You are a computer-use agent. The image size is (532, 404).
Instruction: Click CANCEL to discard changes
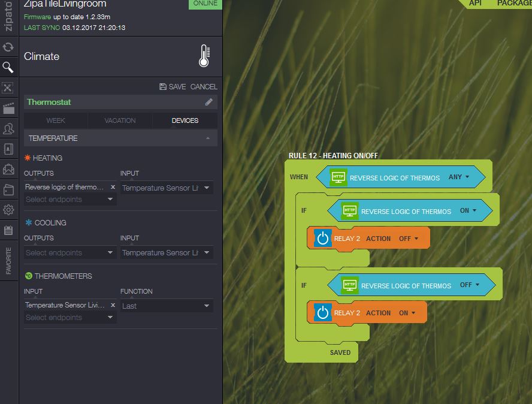tap(204, 87)
